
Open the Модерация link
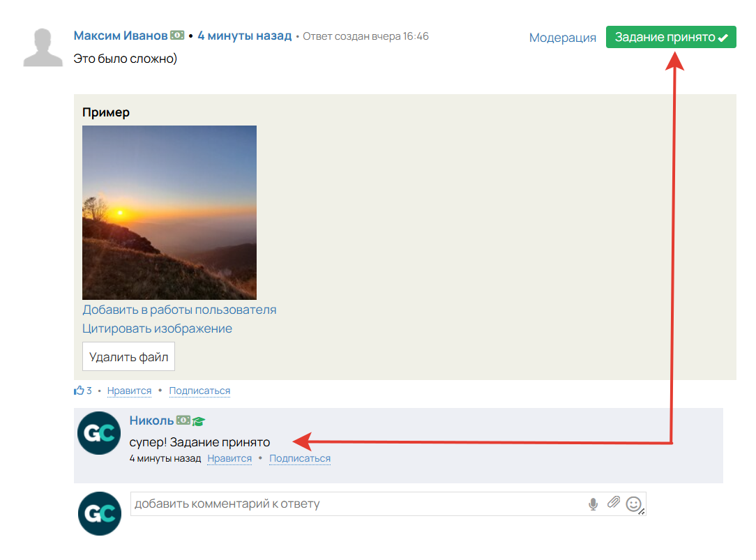coord(562,38)
